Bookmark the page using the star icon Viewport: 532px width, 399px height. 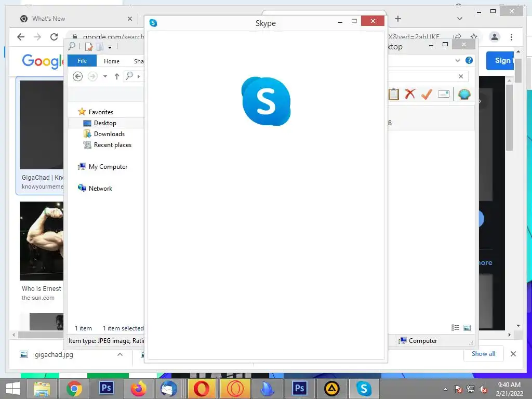click(474, 36)
